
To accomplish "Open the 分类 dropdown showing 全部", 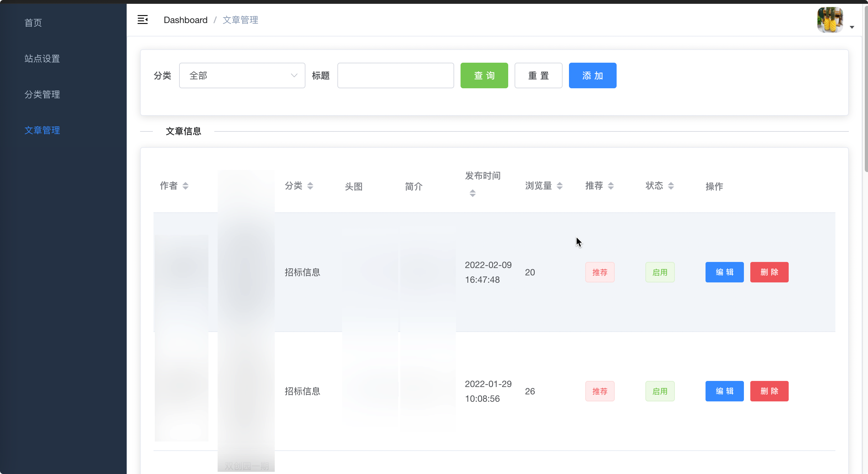I will coord(242,75).
